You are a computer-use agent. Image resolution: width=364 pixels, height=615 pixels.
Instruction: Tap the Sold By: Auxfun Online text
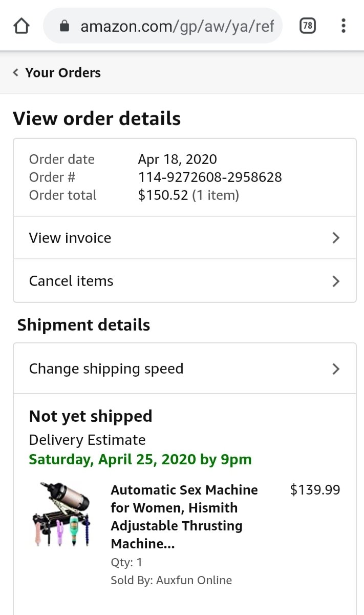click(x=171, y=580)
